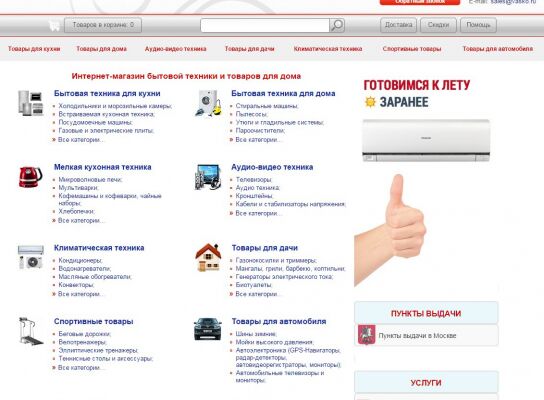Open Беговые дорожки link
544x400 pixels.
[x=85, y=334]
